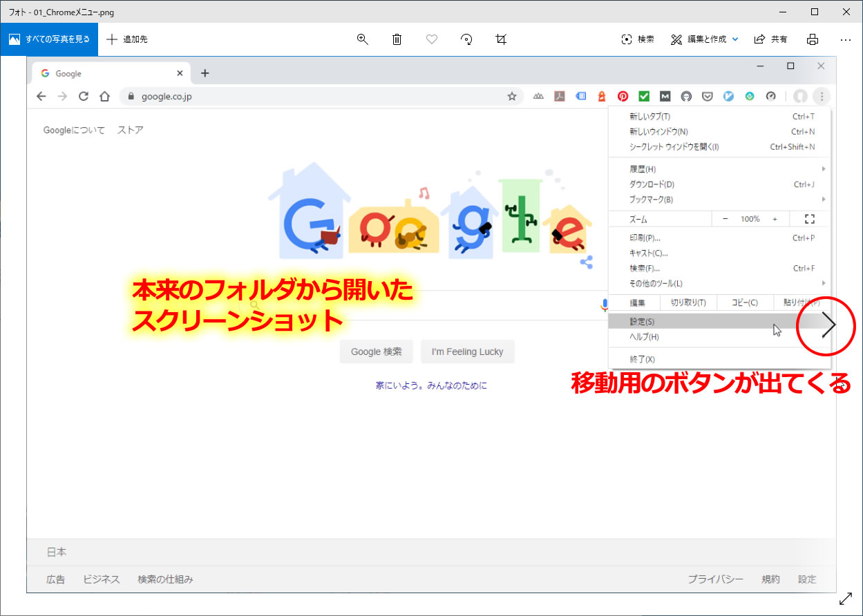Click the zoom magnifier icon in Photos toolbar

363,39
